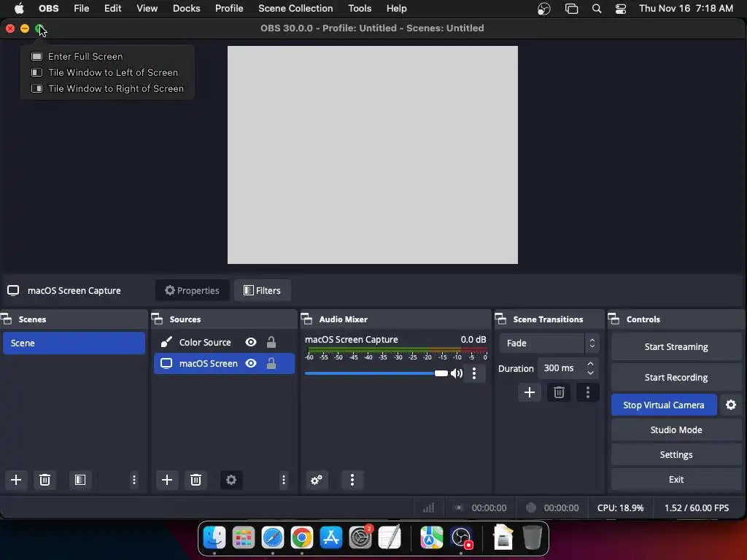The height and width of the screenshot is (560, 747).
Task: Open the Docks menu
Action: coord(186,9)
